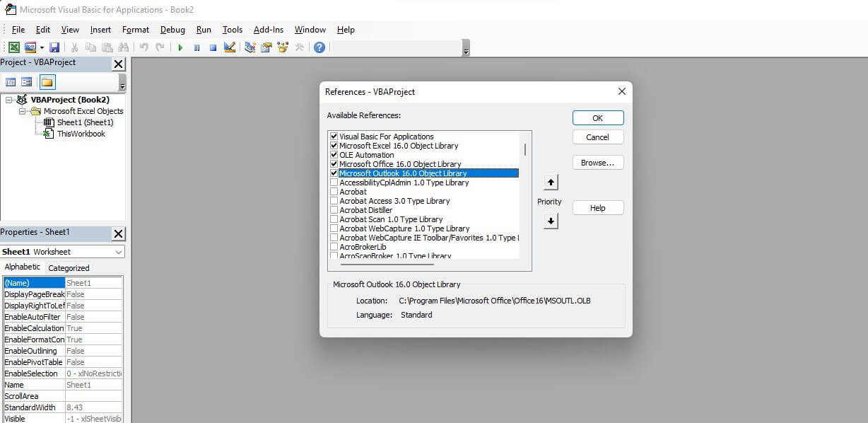Check the Acrobat reference checkbox
Viewport: 868px width, 423px height.
333,191
